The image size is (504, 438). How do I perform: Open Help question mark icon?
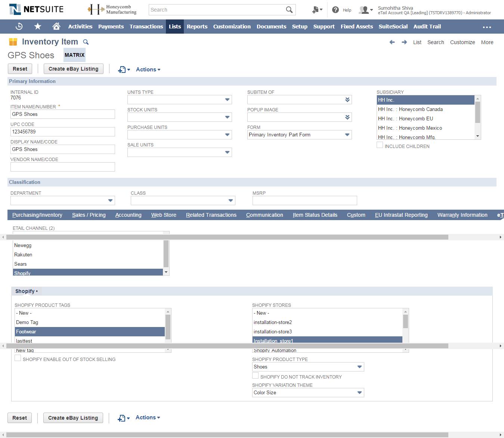coord(336,10)
